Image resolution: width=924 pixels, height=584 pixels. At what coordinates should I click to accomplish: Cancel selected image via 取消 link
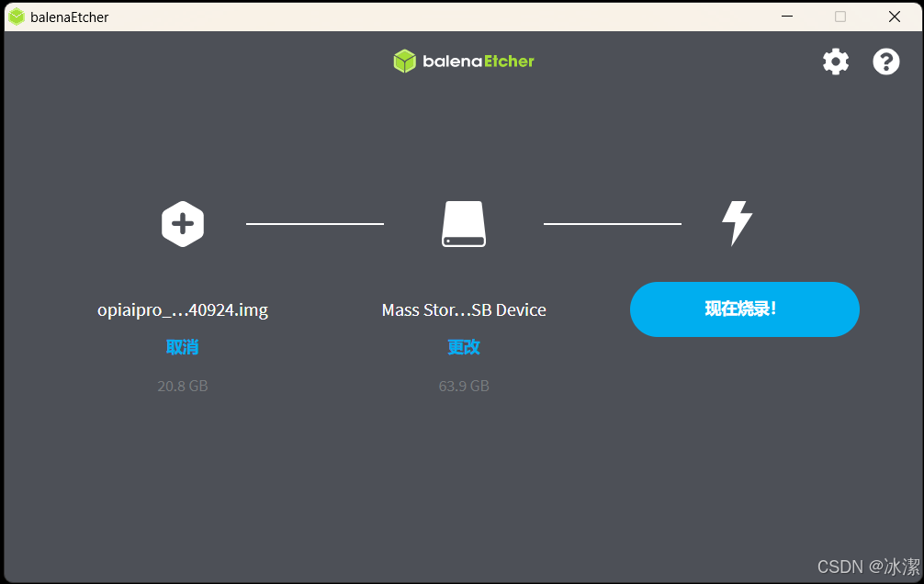tap(182, 347)
